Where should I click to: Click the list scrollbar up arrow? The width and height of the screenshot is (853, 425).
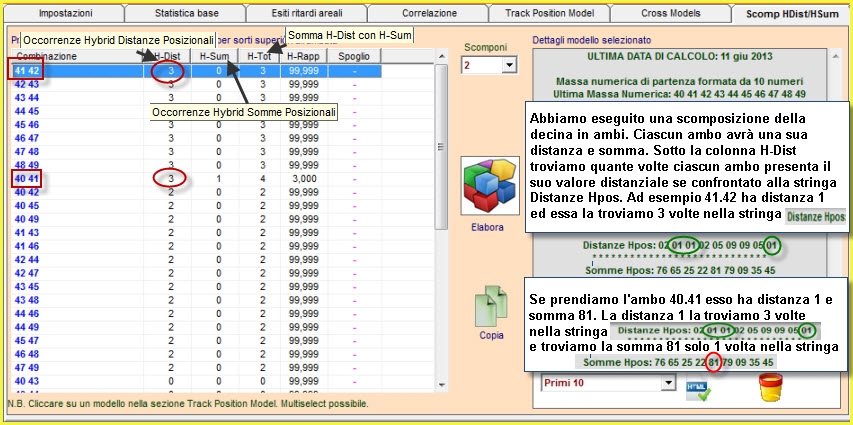[x=441, y=56]
